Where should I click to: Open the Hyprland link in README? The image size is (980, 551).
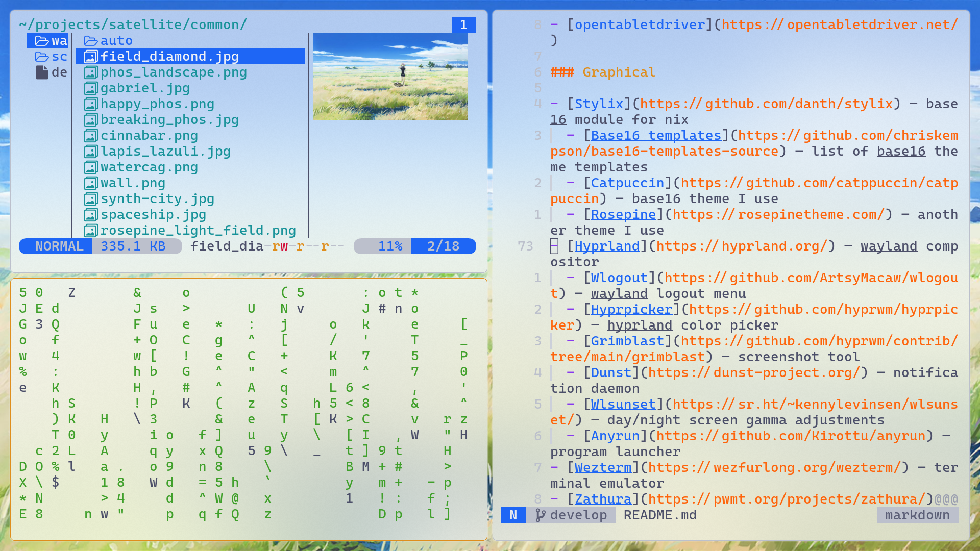pos(607,246)
